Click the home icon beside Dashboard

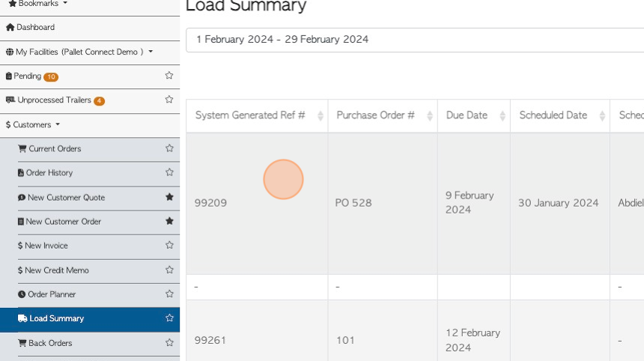(x=10, y=27)
